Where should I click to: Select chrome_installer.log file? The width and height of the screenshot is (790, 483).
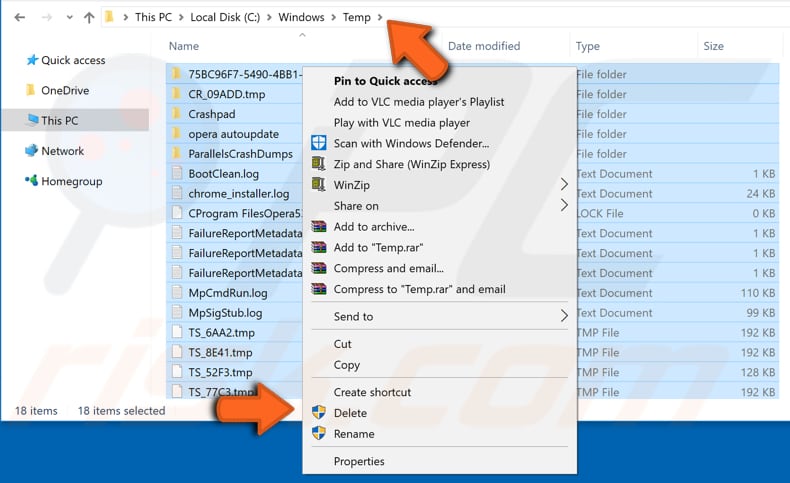(x=239, y=194)
